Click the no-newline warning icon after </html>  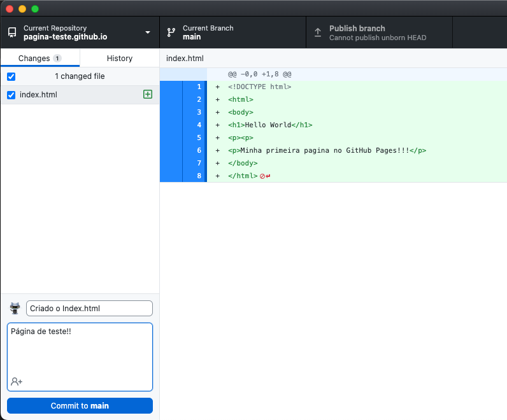[x=264, y=176]
